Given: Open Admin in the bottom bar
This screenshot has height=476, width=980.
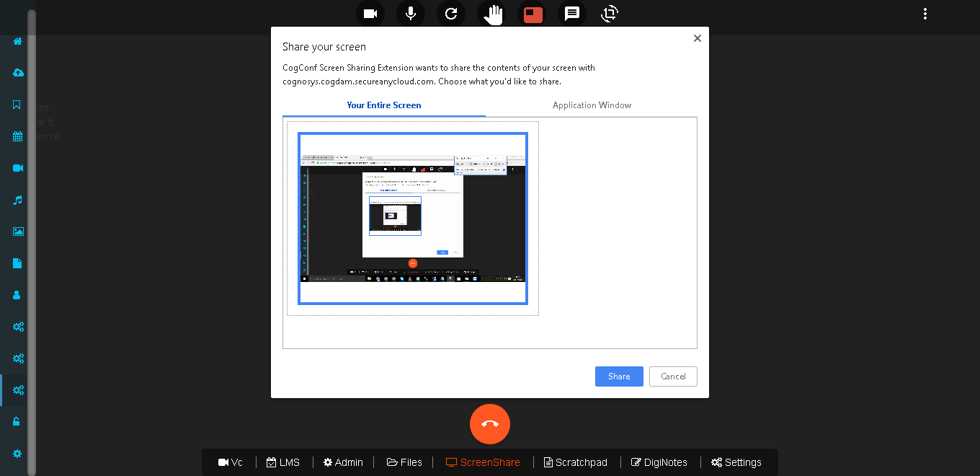Looking at the screenshot, I should pos(343,462).
